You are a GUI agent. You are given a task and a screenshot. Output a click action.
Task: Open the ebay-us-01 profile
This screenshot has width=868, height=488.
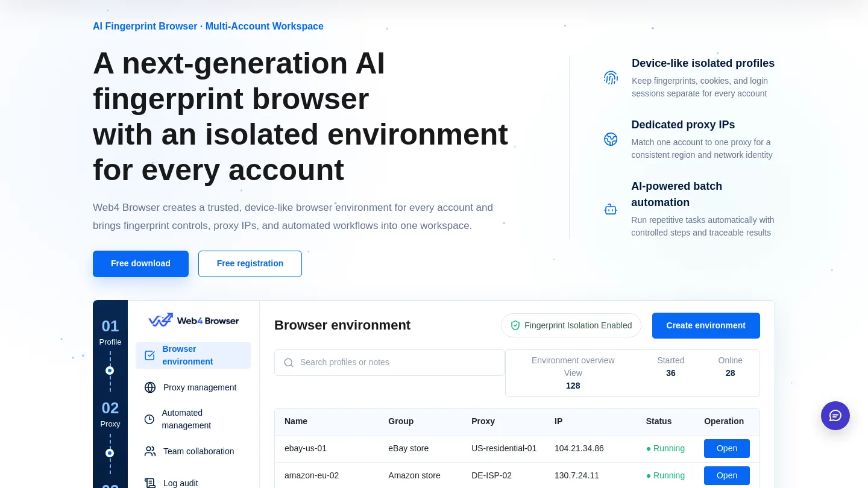[x=727, y=449]
